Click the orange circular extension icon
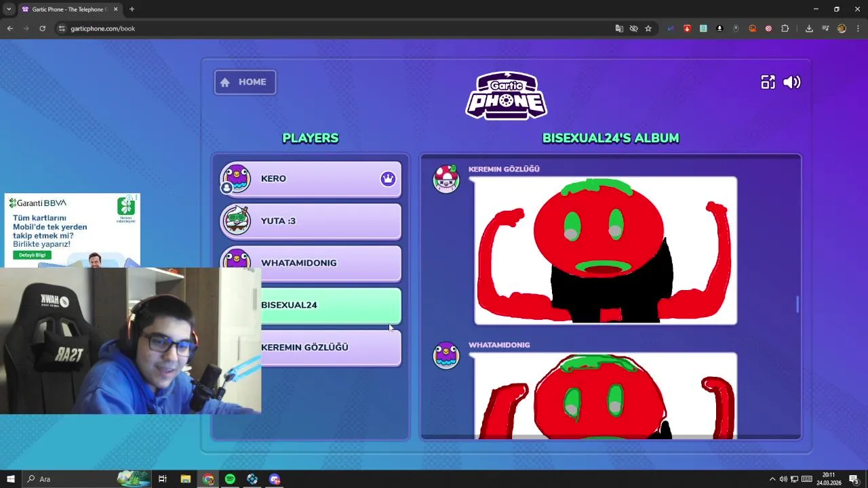The image size is (868, 488). pyautogui.click(x=752, y=28)
